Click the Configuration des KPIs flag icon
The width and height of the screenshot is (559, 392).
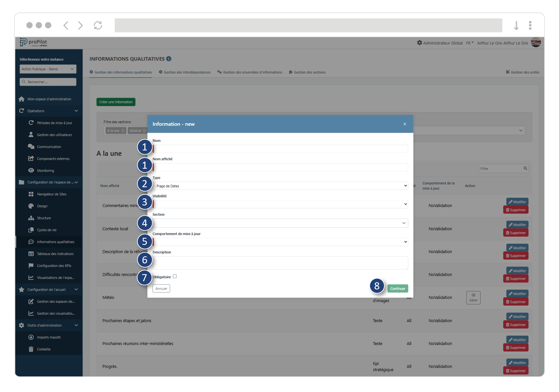[x=31, y=265]
